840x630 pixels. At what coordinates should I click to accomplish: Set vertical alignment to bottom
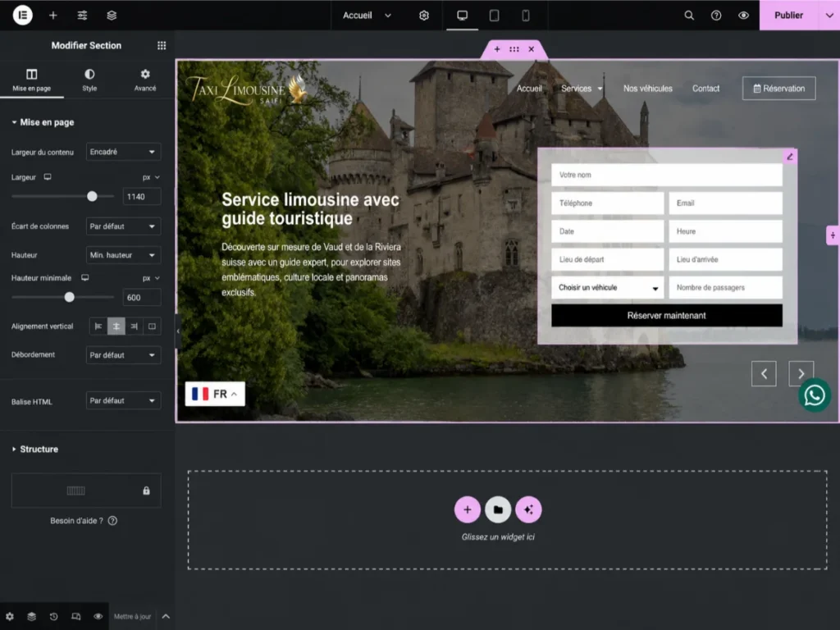pos(134,326)
